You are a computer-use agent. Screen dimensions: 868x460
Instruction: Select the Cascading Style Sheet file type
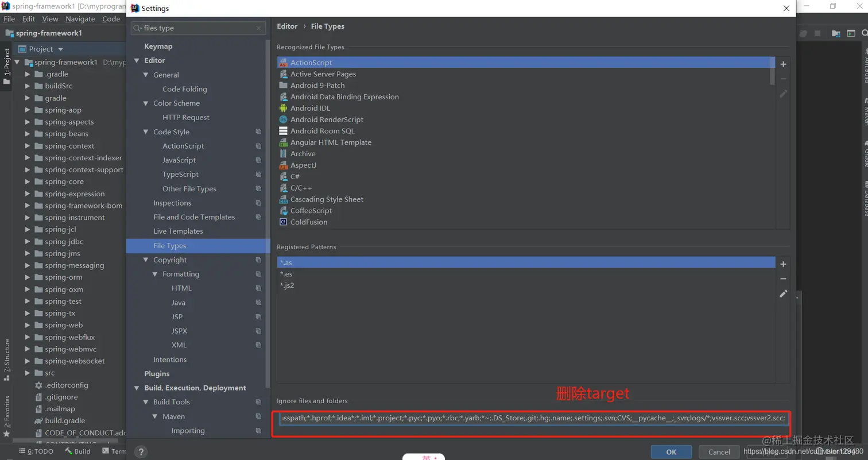[327, 199]
